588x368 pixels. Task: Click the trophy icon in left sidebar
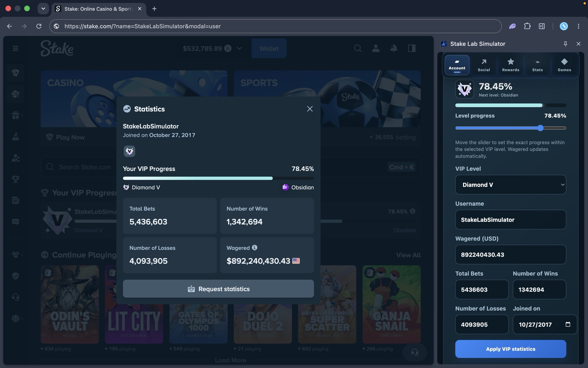pos(15,179)
